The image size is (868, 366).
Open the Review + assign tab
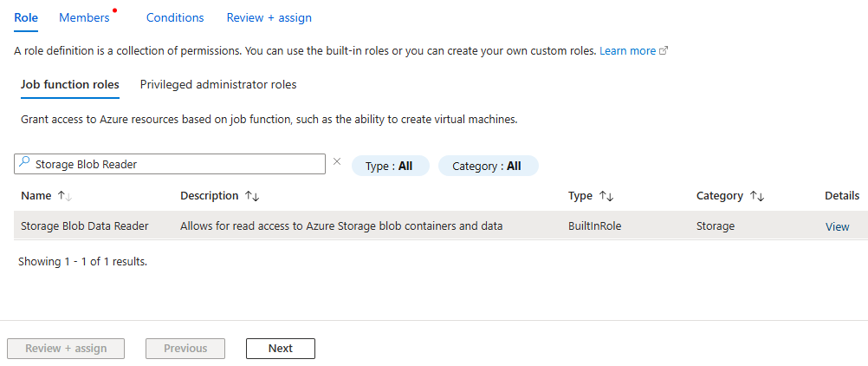[x=269, y=17]
